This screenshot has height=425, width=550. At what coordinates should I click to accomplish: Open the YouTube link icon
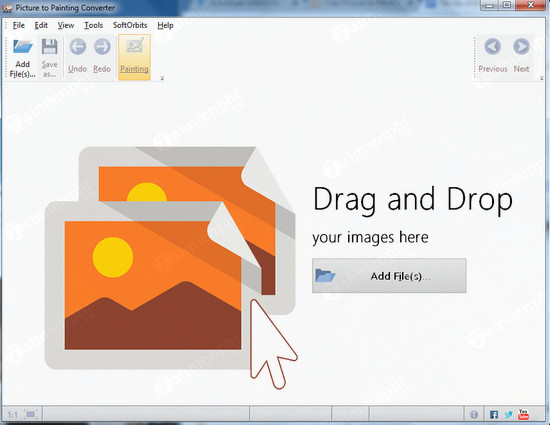point(523,414)
